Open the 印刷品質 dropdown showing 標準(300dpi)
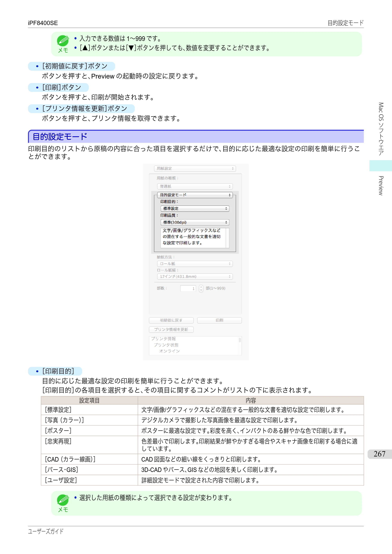The image size is (392, 554). [195, 222]
